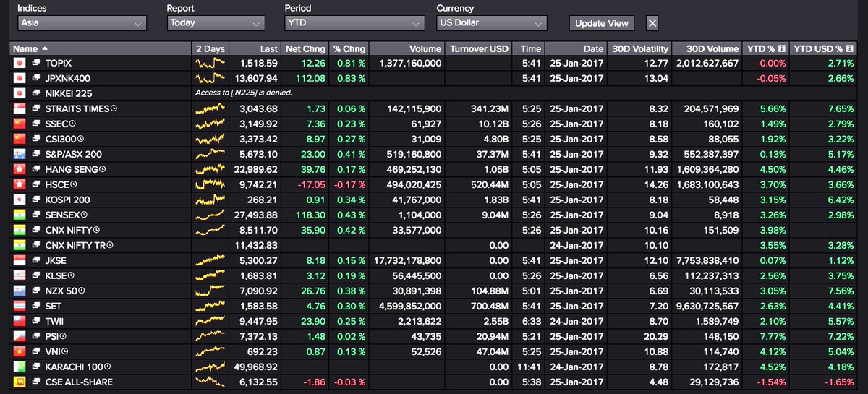Click the pop-out icon next to SSEC
The height and width of the screenshot is (394, 868).
[35, 124]
